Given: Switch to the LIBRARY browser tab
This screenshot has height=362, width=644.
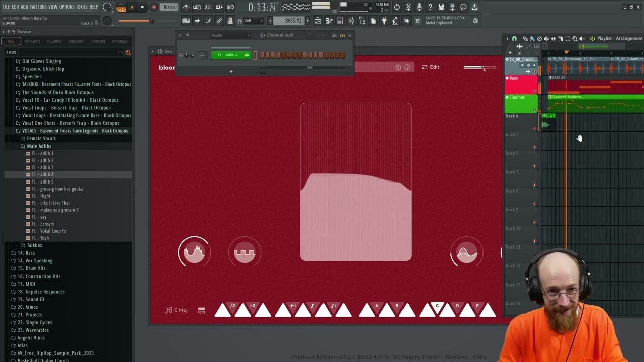Looking at the screenshot, I should pyautogui.click(x=76, y=41).
